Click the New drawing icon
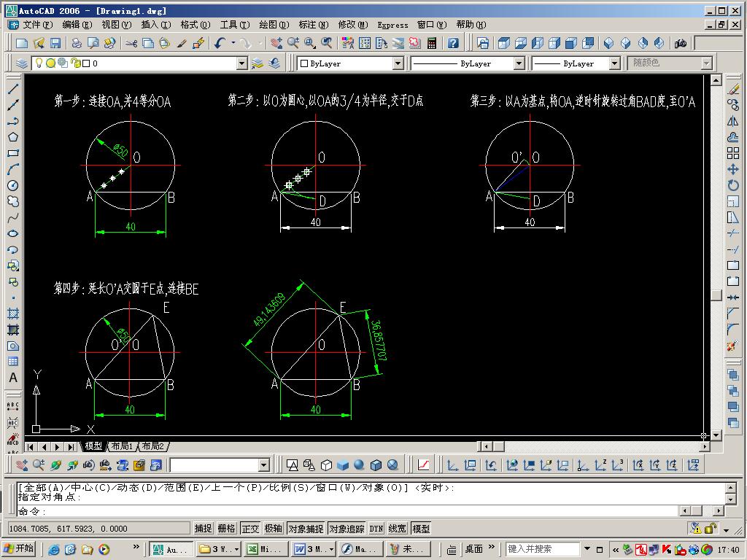 (x=21, y=43)
